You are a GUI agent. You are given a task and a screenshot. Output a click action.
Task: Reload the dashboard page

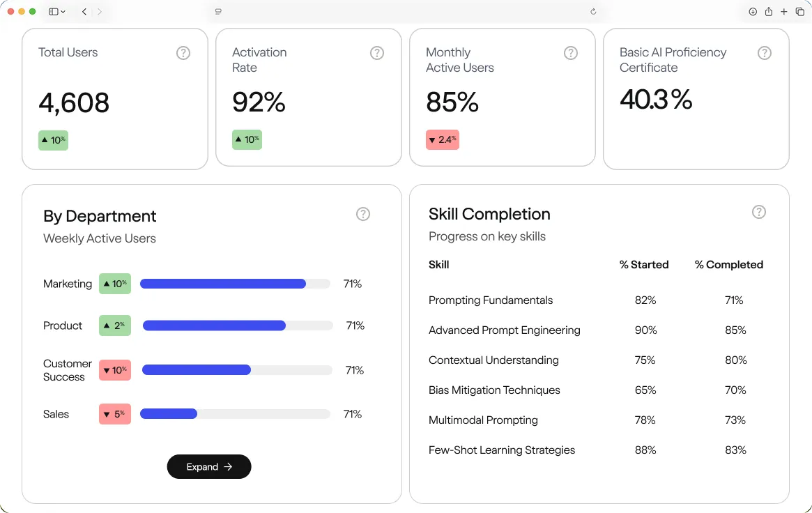[x=593, y=12]
